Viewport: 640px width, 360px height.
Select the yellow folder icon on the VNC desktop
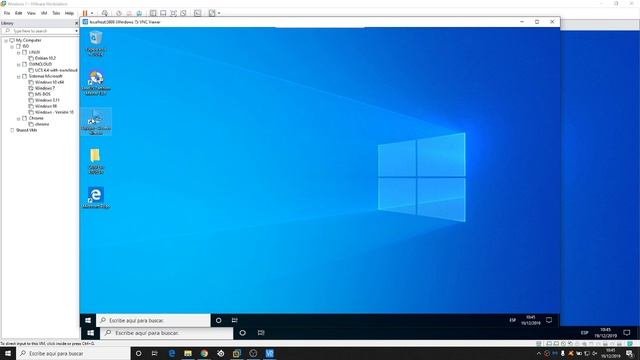[96, 161]
